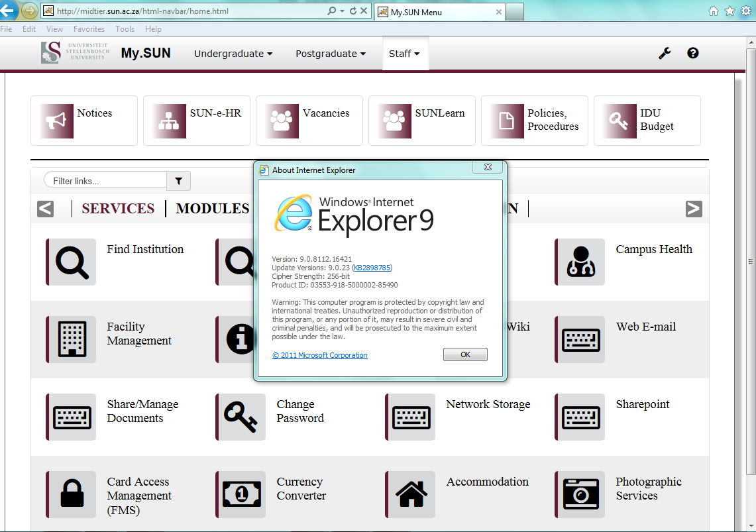
Task: Click the Network Storage keyboard icon
Action: point(411,417)
